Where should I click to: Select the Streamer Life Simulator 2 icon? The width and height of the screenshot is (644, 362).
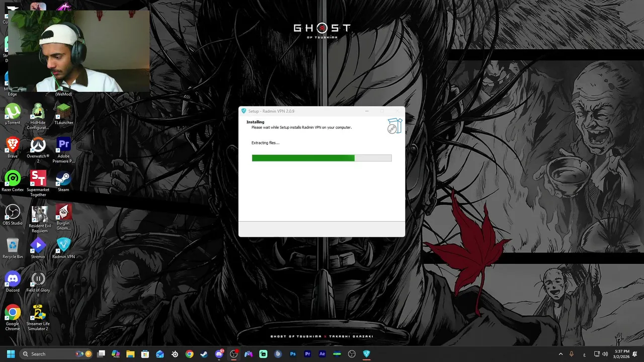tap(38, 318)
